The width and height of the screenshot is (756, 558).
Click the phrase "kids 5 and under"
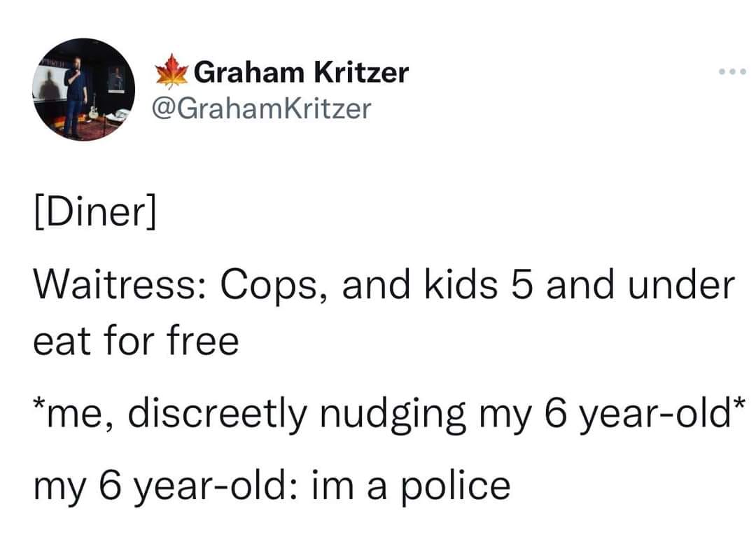click(x=580, y=284)
